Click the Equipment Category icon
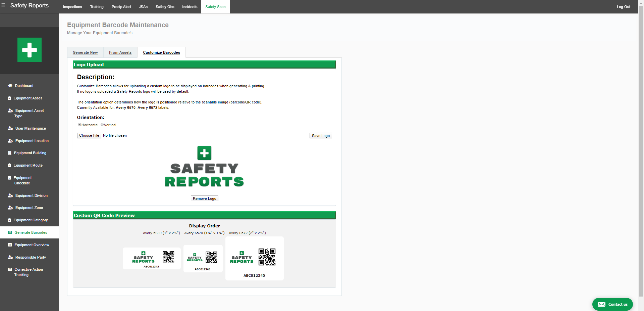This screenshot has height=311, width=644. click(10, 220)
